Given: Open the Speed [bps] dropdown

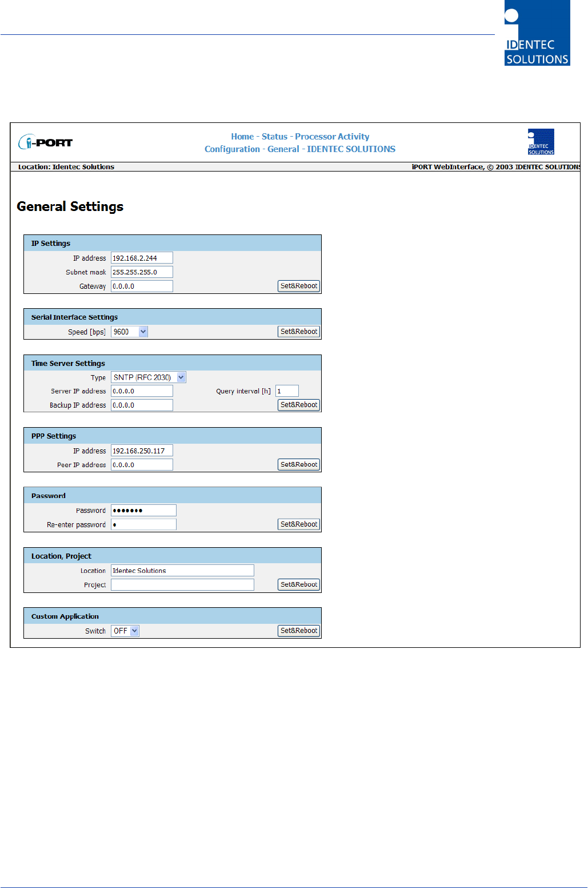Looking at the screenshot, I should coord(129,332).
